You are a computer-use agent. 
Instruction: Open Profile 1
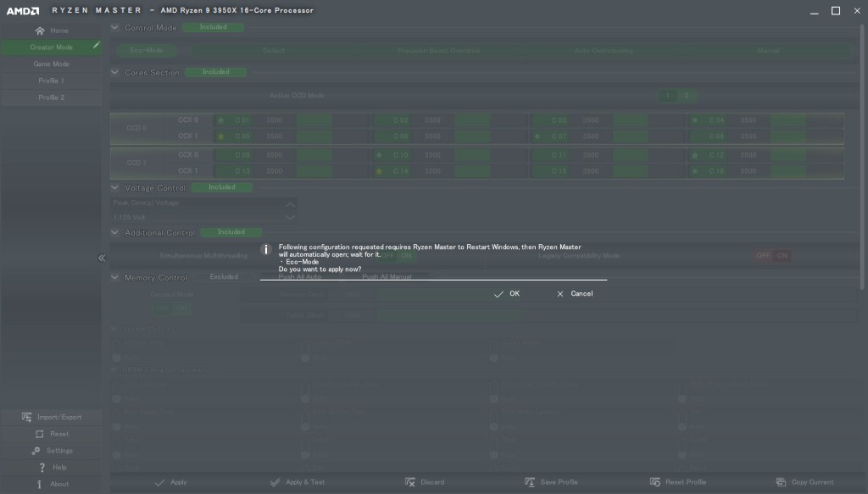click(51, 80)
